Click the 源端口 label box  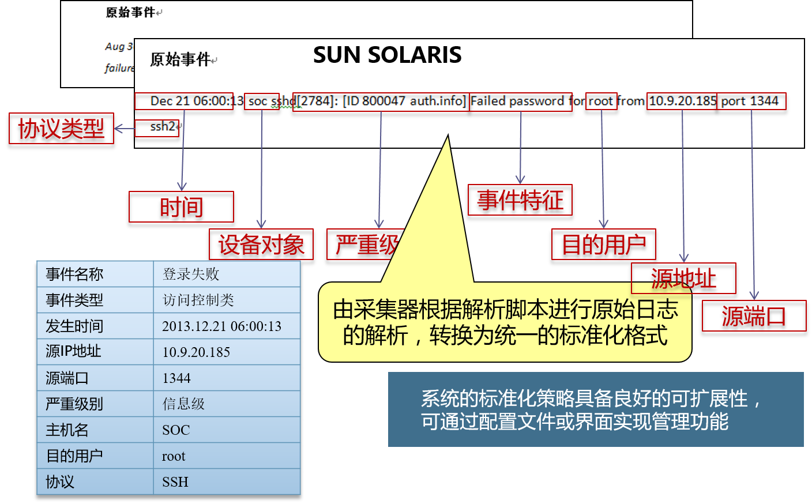click(754, 316)
